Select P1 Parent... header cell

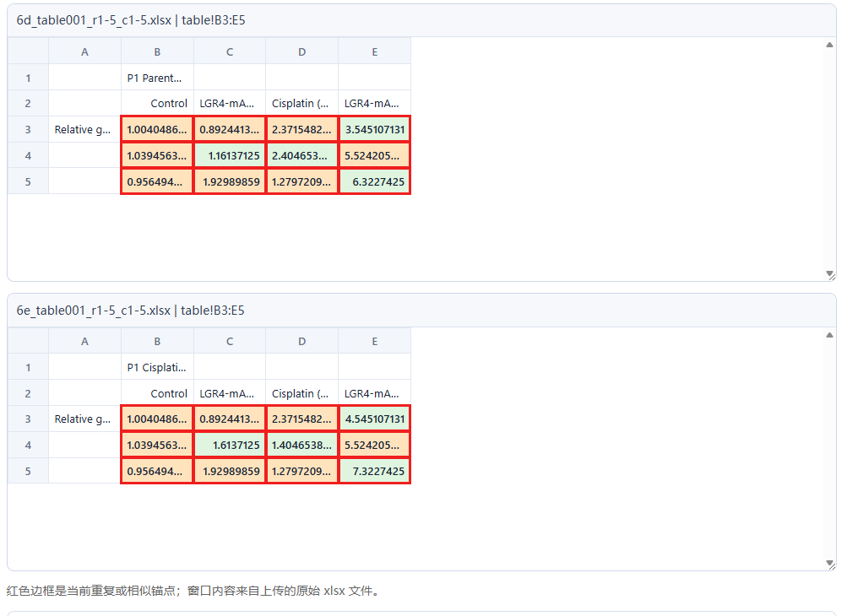pos(157,78)
